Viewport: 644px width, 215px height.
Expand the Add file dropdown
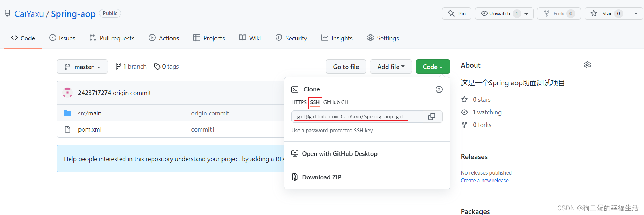point(391,67)
